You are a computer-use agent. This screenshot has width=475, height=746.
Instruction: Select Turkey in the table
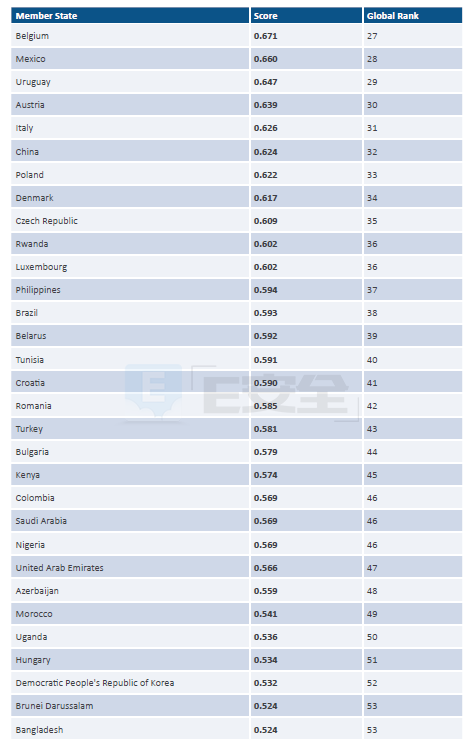(x=29, y=429)
